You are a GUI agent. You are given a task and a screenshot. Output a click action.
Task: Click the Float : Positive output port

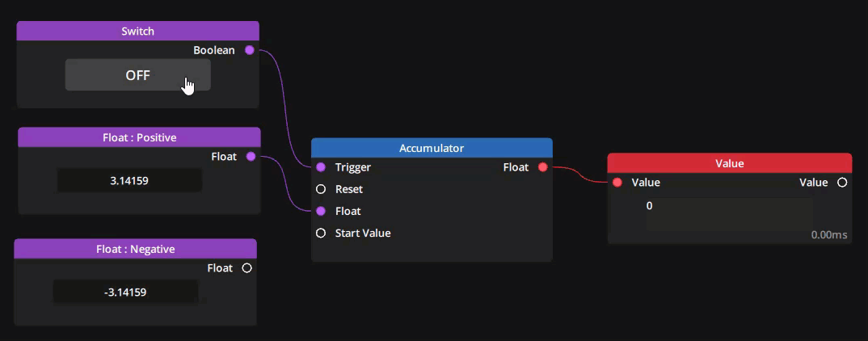[x=251, y=156]
